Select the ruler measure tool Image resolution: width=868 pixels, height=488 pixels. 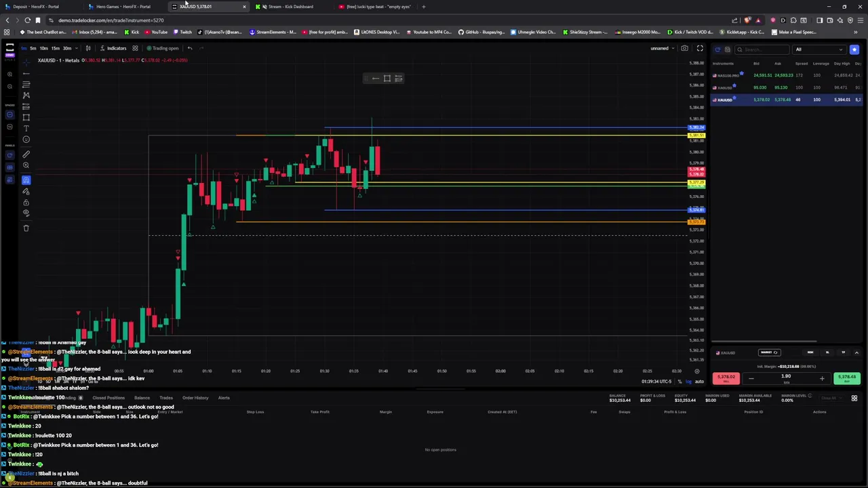click(x=26, y=155)
